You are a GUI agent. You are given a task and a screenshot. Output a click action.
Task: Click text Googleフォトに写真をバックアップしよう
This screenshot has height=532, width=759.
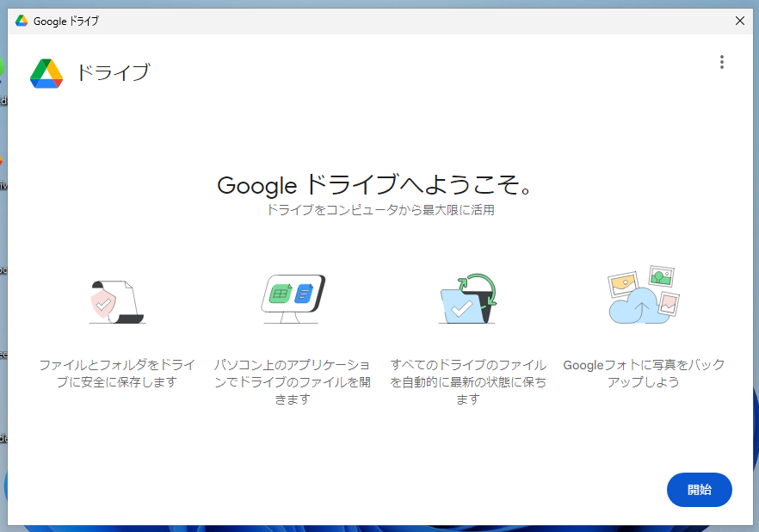coord(644,374)
